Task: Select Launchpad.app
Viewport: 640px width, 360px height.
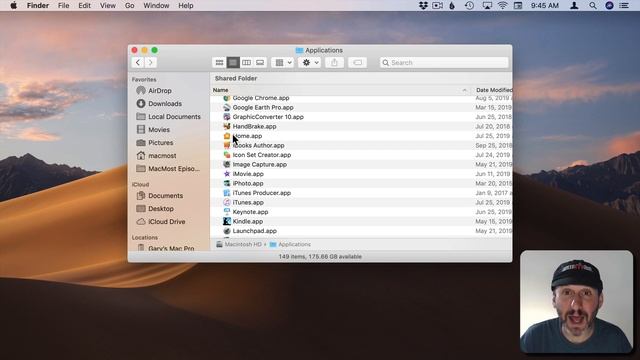Action: 255,231
